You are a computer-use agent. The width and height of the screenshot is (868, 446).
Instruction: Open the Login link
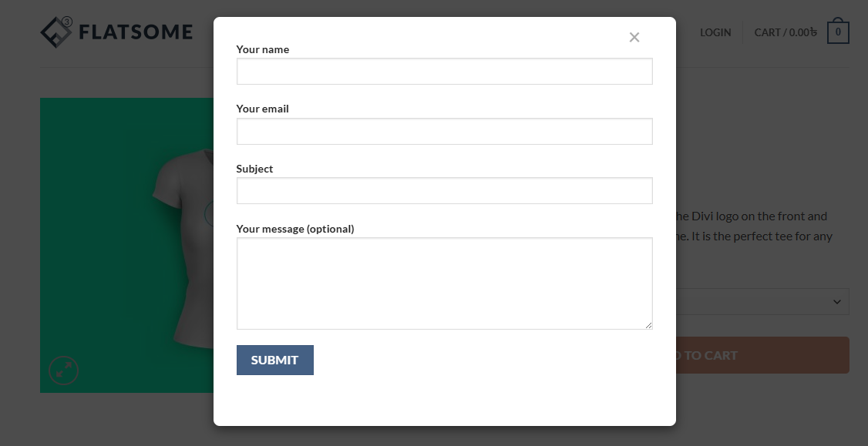click(x=715, y=32)
